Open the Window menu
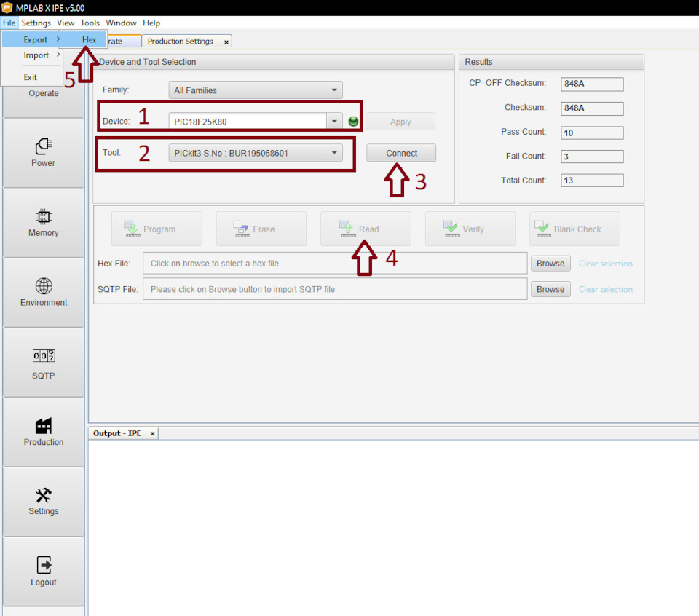 coord(121,23)
